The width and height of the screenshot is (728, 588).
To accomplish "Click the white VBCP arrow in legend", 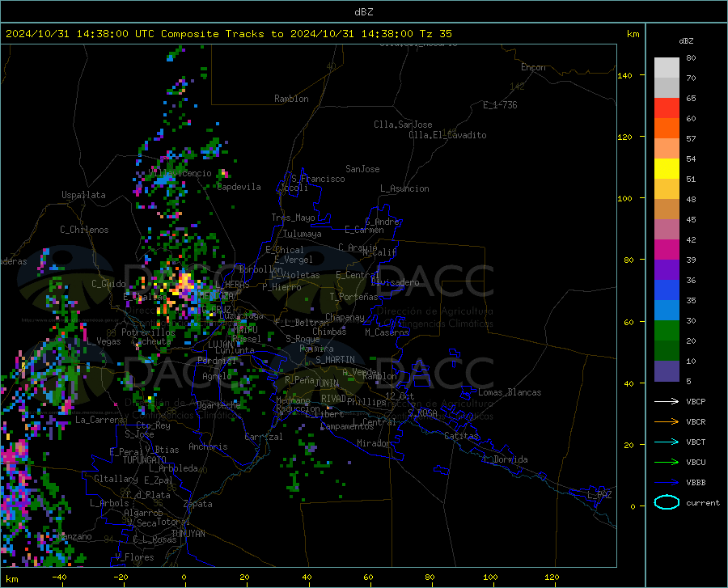I will tap(667, 401).
